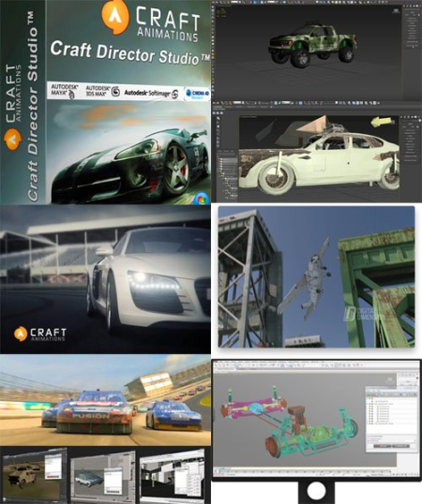This screenshot has width=422, height=504.
Task: Click the green sports car on the box cover
Action: click(x=130, y=166)
